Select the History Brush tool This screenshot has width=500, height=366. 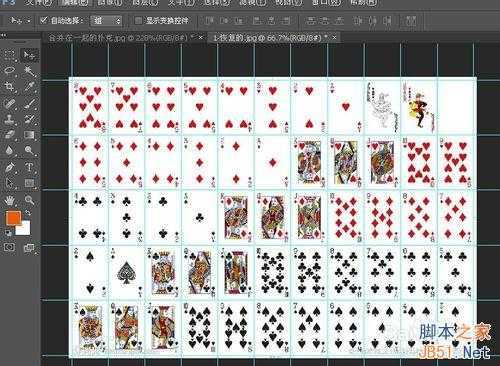(29, 119)
